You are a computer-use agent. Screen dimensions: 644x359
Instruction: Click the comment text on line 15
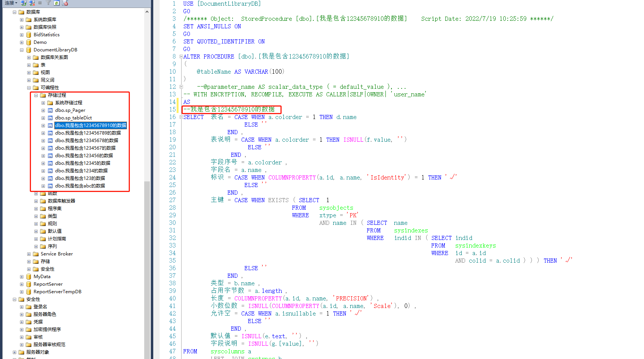(229, 110)
